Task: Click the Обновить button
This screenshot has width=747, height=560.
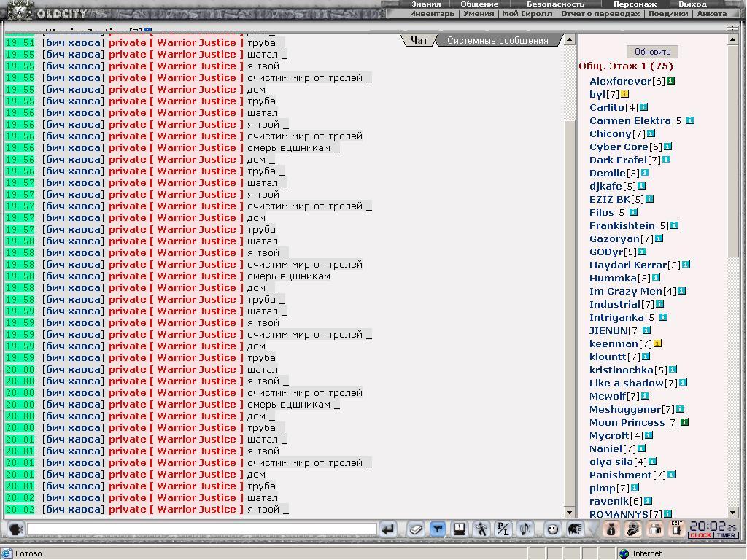Action: click(652, 52)
